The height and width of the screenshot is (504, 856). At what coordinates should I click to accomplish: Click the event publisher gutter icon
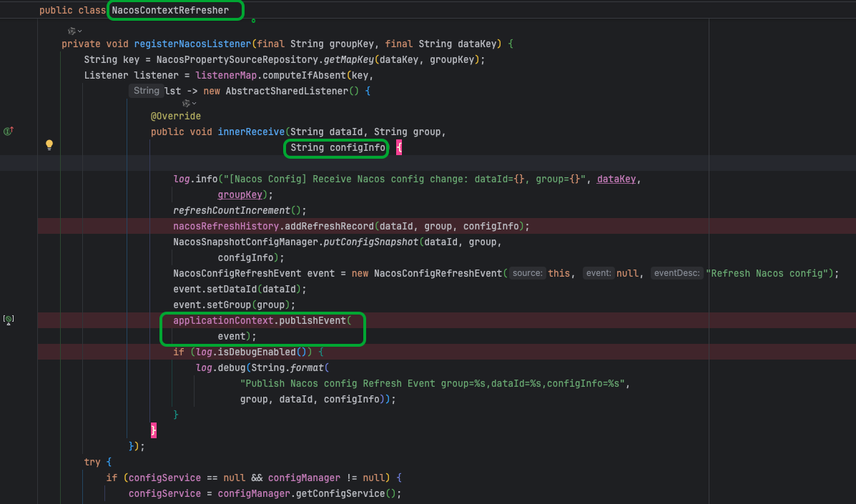tap(8, 320)
